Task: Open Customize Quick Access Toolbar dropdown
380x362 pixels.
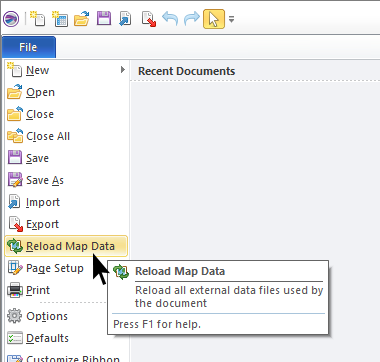Action: (x=231, y=19)
